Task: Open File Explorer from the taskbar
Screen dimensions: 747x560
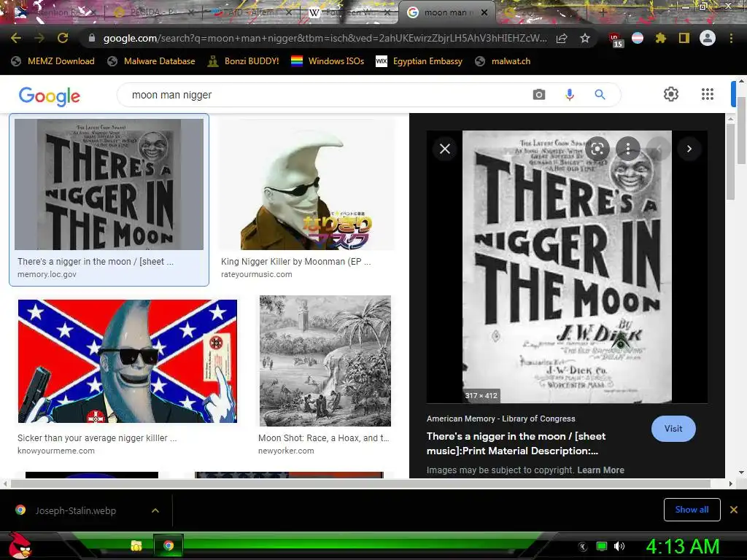Action: tap(136, 545)
